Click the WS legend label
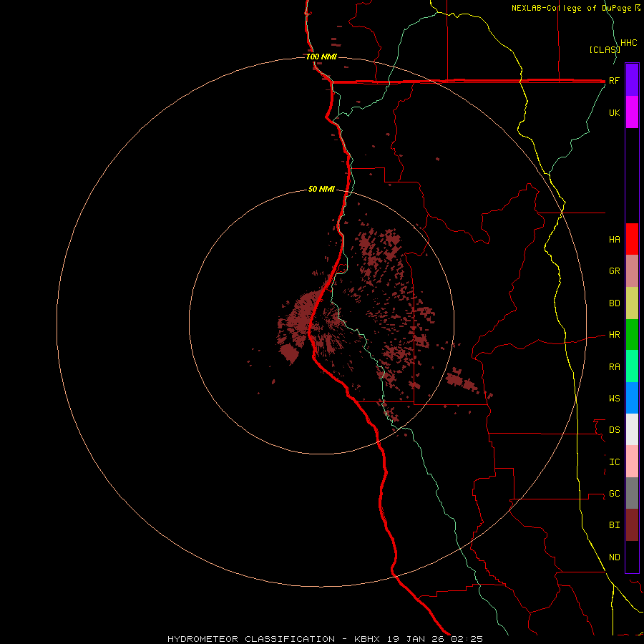This screenshot has height=644, width=644. (614, 399)
